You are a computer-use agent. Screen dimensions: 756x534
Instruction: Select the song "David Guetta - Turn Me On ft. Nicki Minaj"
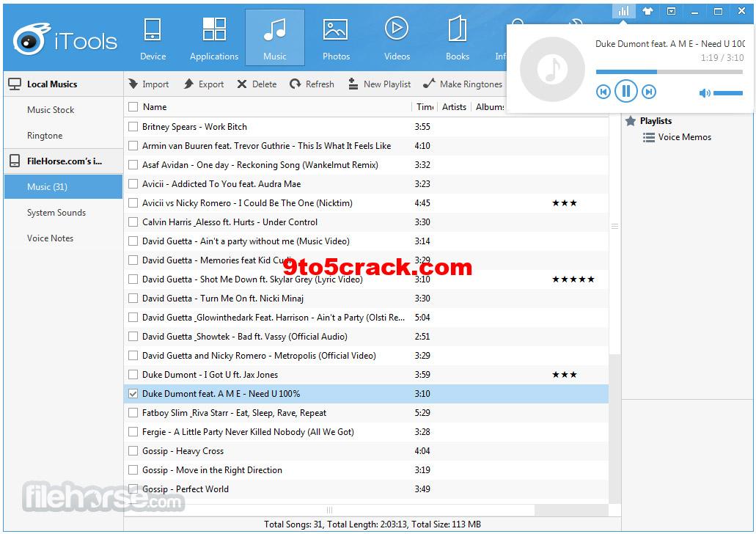click(367, 299)
